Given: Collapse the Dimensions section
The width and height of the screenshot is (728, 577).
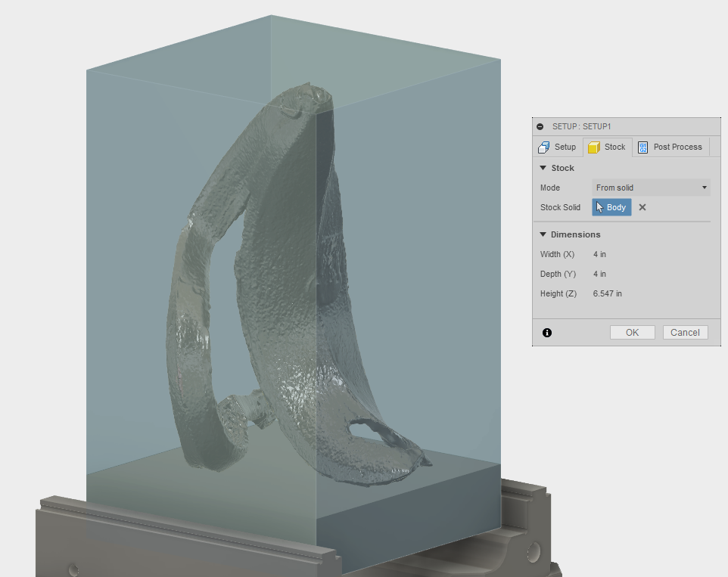Looking at the screenshot, I should (x=543, y=234).
